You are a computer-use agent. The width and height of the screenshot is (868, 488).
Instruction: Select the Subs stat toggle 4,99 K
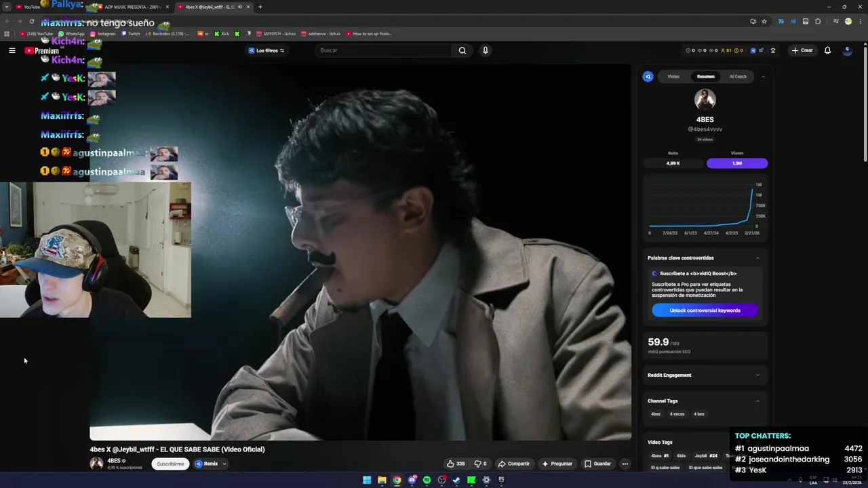tap(673, 163)
